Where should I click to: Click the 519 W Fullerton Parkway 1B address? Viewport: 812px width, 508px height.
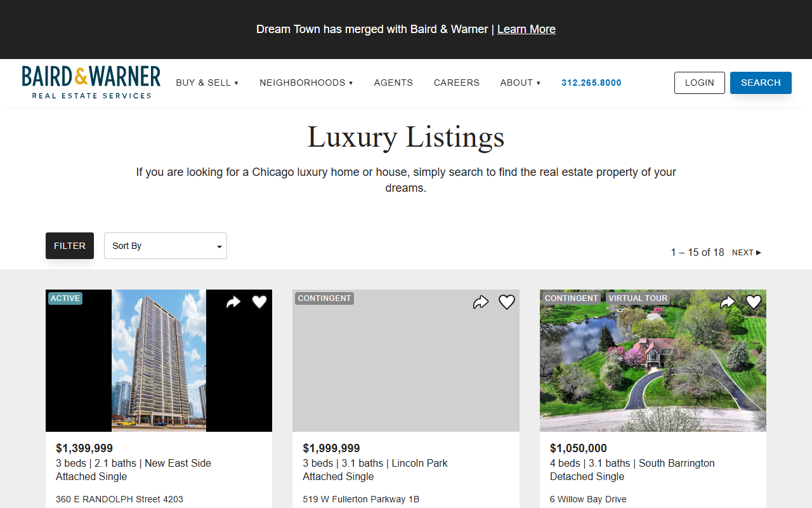coord(361,499)
